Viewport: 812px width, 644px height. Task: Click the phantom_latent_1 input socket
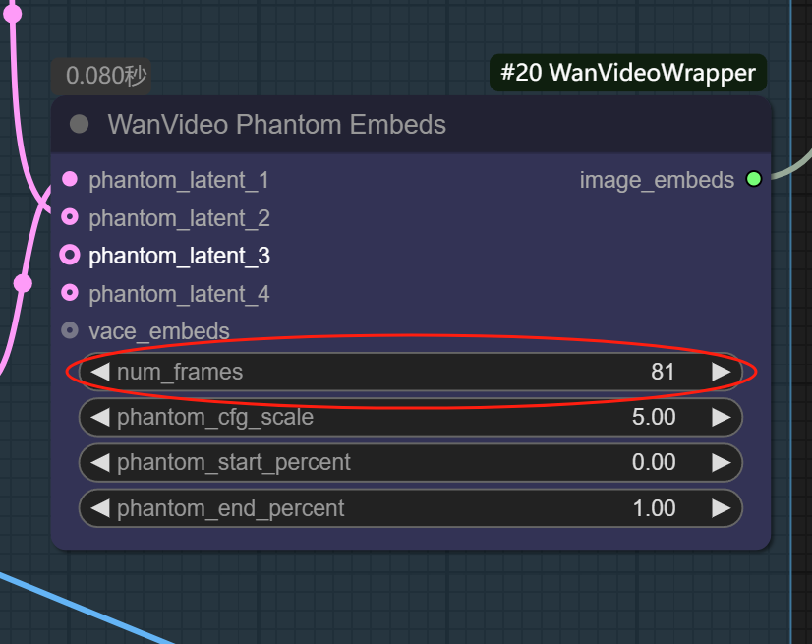[x=70, y=179]
